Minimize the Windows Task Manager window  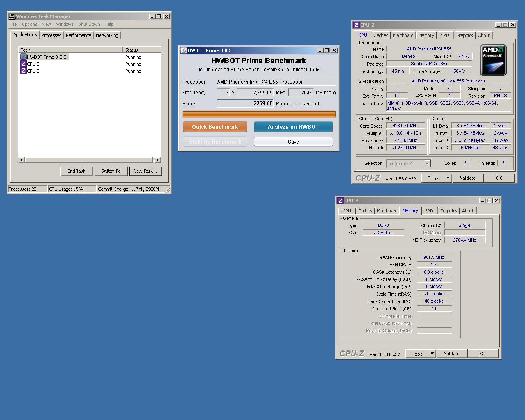point(152,16)
